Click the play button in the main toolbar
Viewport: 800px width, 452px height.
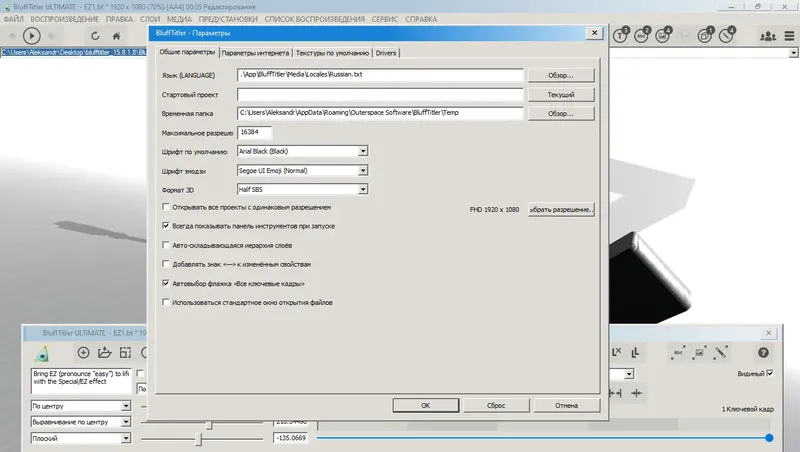click(x=32, y=36)
